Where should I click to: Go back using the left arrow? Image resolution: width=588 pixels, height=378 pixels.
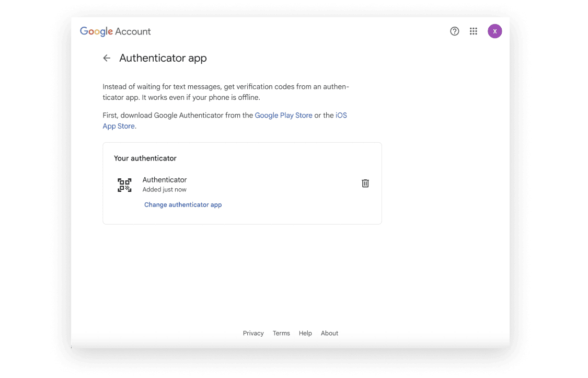click(x=107, y=58)
